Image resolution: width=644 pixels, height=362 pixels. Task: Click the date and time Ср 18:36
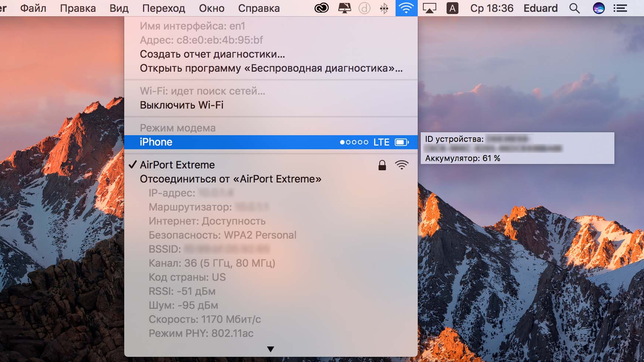pyautogui.click(x=492, y=8)
